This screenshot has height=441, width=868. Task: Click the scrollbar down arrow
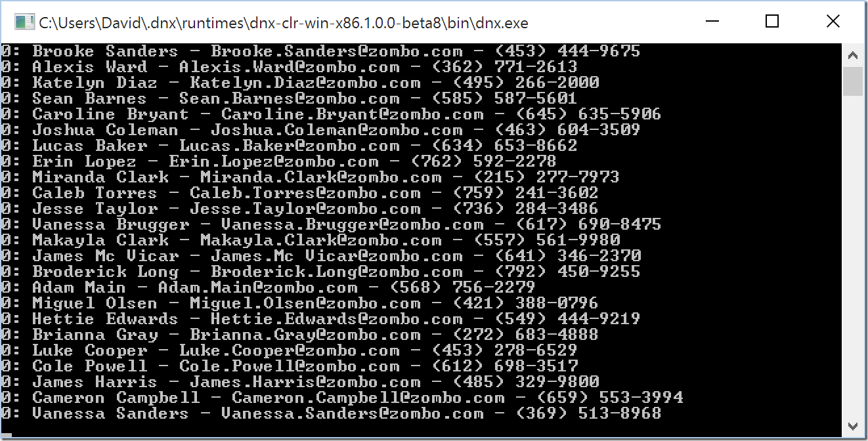tap(853, 426)
